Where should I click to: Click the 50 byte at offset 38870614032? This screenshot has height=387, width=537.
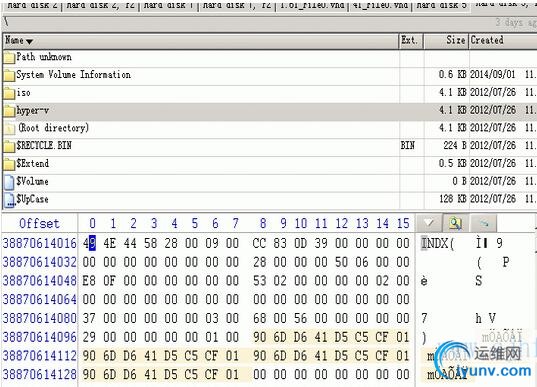[341, 262]
